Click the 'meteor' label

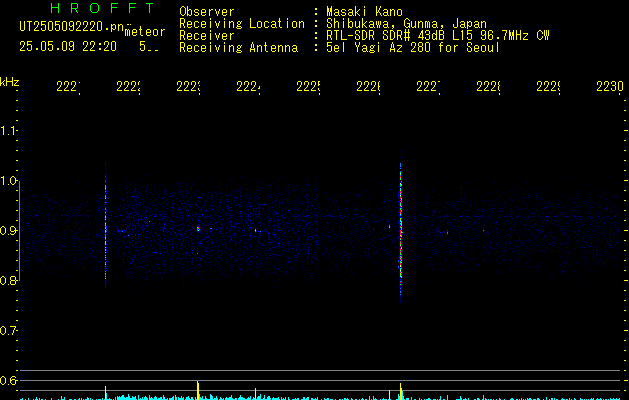coord(145,32)
